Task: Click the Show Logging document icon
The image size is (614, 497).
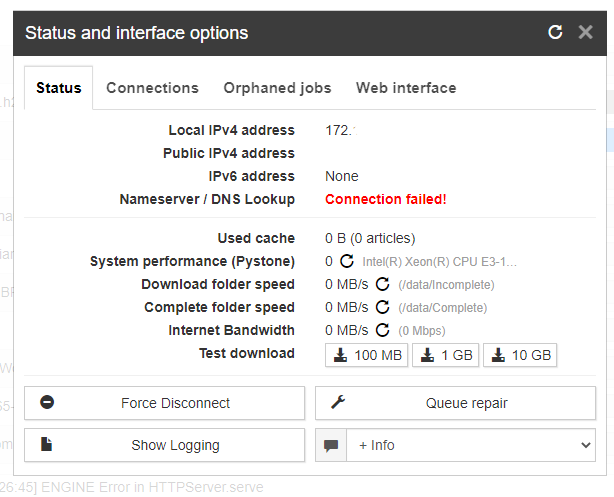Action: (47, 445)
